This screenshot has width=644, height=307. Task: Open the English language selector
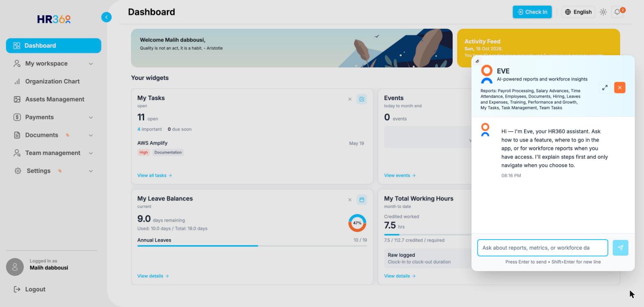coord(578,12)
